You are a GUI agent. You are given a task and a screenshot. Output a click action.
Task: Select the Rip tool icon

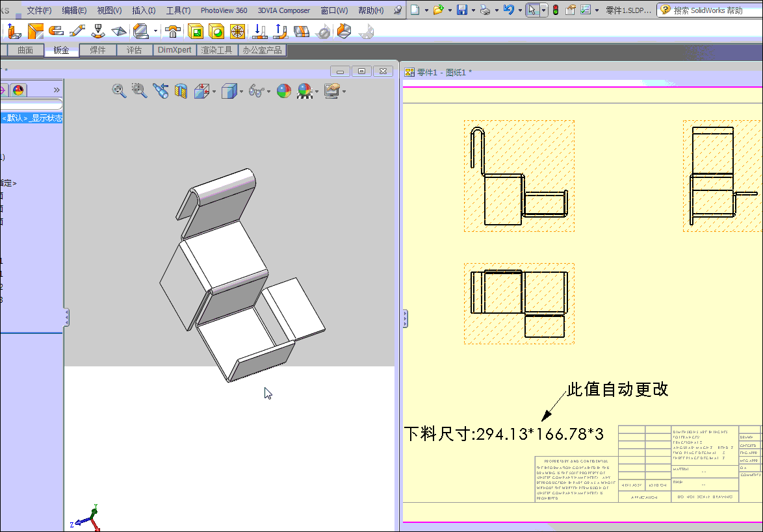[344, 32]
